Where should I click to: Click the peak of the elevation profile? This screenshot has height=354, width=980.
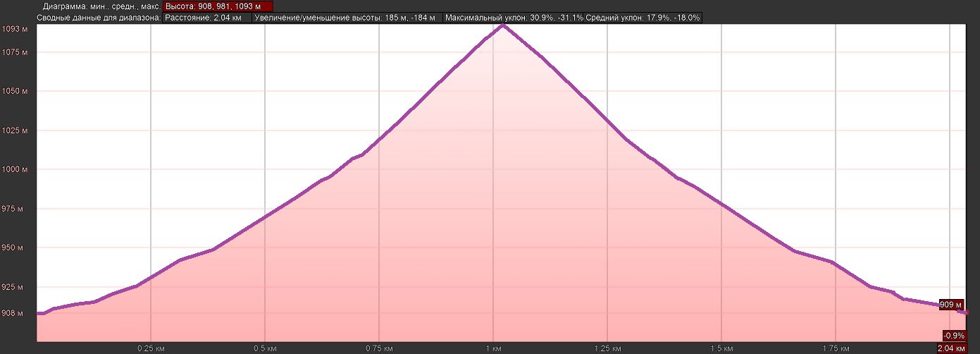tap(502, 25)
